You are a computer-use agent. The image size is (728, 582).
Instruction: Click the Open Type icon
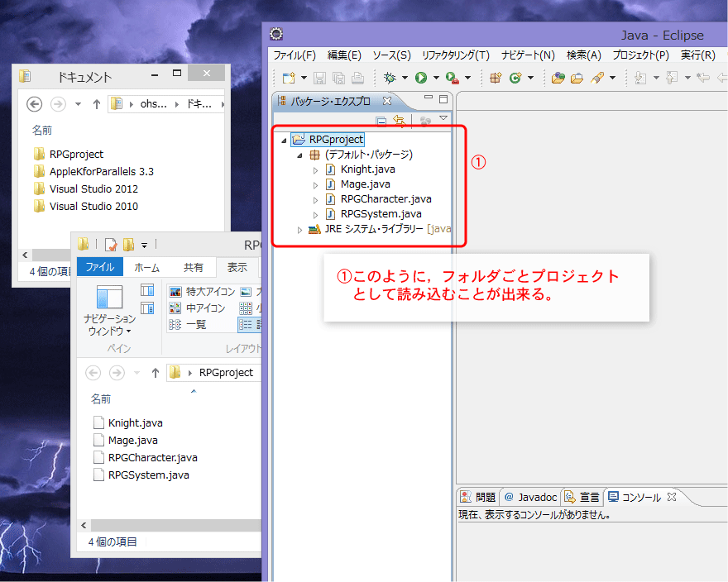coord(558,78)
